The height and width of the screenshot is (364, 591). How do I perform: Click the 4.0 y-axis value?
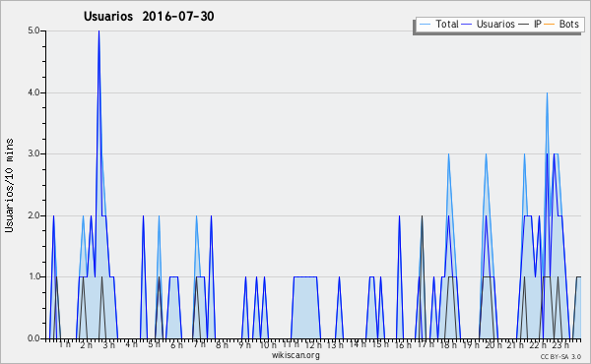pyautogui.click(x=33, y=92)
